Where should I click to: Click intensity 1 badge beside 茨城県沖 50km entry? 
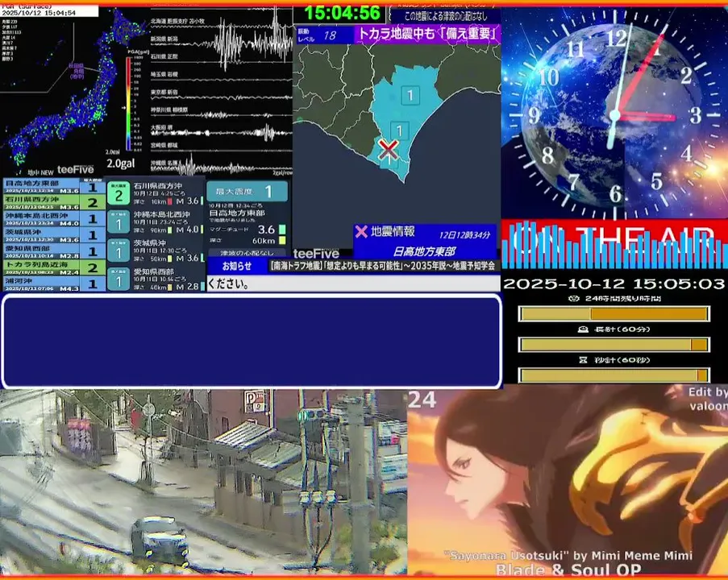point(119,251)
